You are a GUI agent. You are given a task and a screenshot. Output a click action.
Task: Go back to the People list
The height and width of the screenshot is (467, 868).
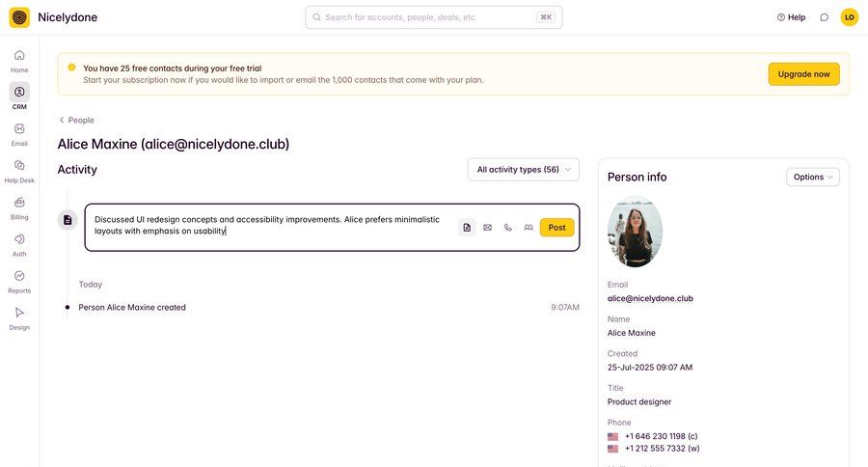tap(76, 121)
